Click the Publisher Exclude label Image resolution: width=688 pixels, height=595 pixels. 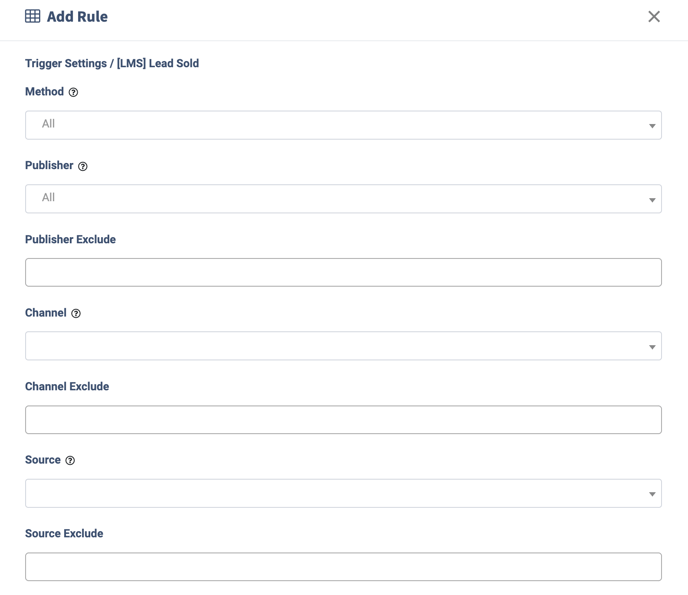click(x=70, y=239)
